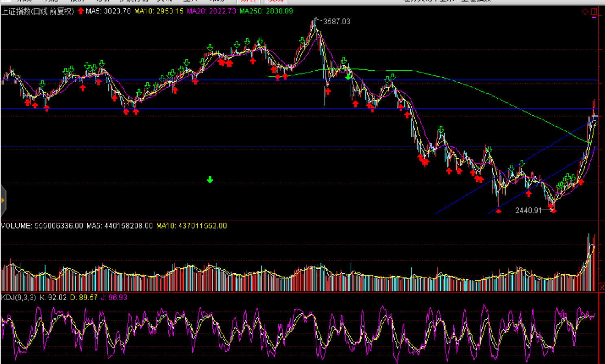The image size is (605, 364).
Task: Click the MA5: 3023.78 indicator label
Action: (108, 11)
